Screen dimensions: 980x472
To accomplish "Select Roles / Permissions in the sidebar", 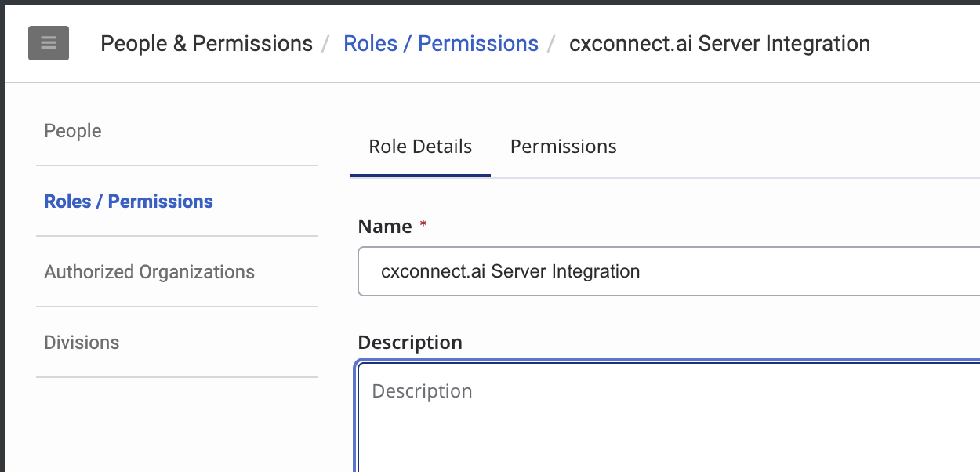I will pos(129,202).
